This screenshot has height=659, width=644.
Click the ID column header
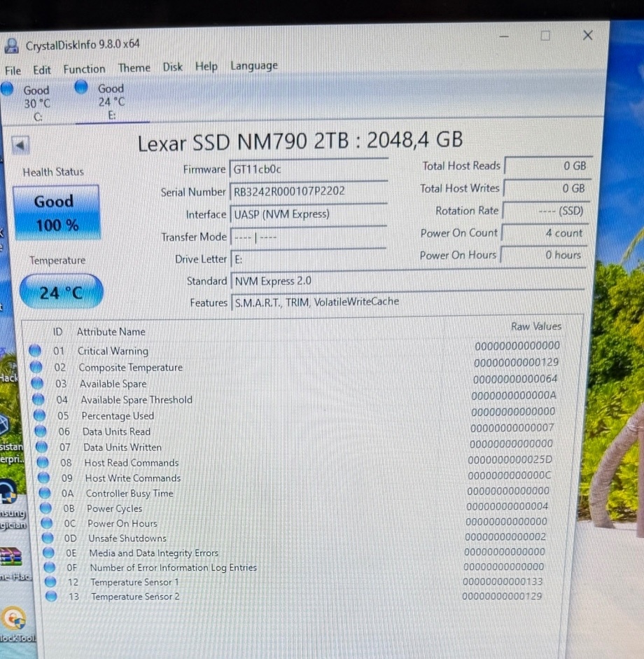point(57,332)
